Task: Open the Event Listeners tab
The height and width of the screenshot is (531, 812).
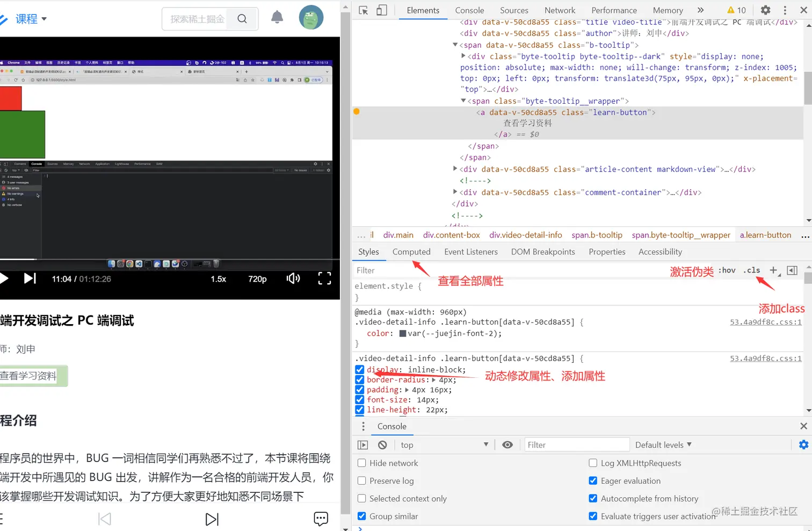Action: pos(471,252)
